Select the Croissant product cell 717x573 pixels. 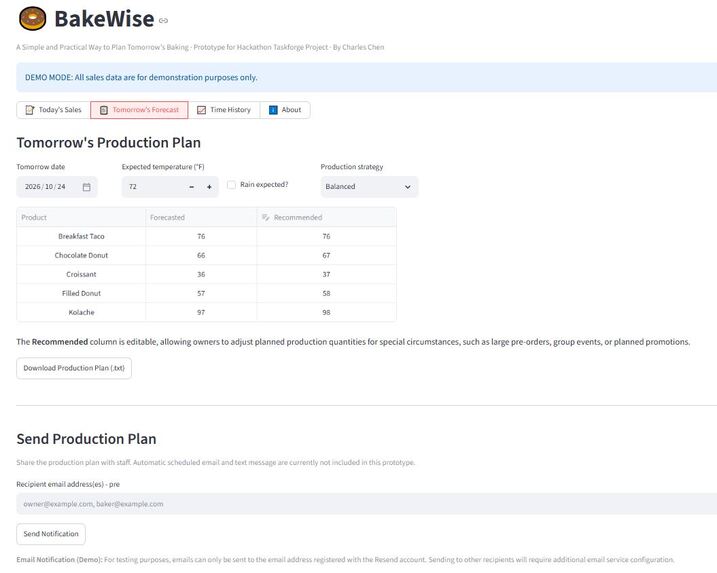(81, 274)
